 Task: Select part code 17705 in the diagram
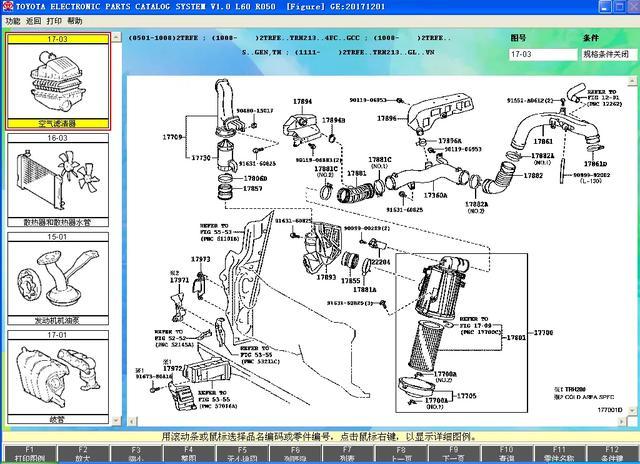(467, 395)
